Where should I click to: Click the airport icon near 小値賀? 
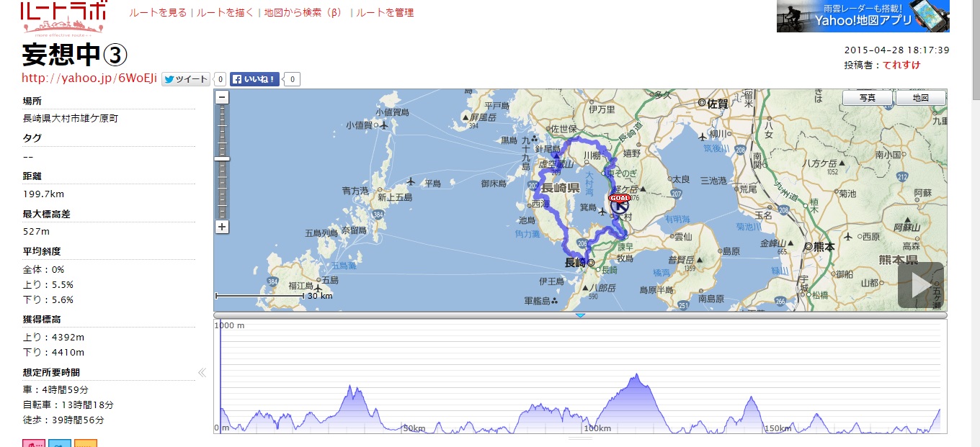point(383,125)
